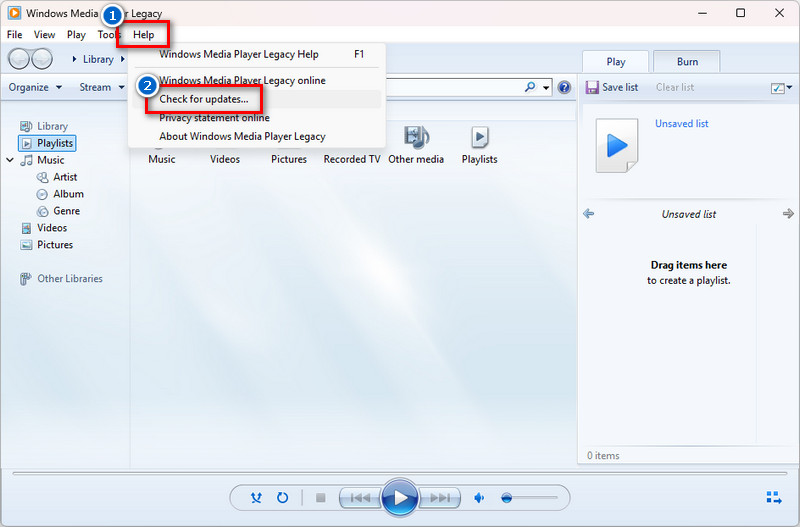Viewport: 800px width, 527px height.
Task: Maximize the Media Player window
Action: (740, 13)
